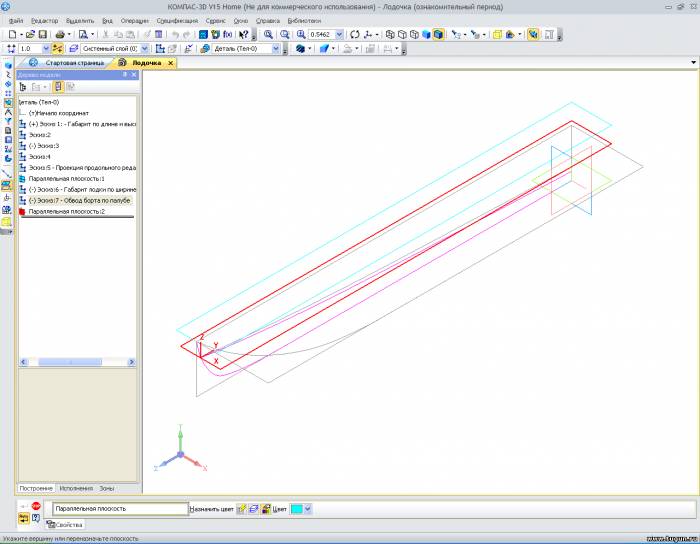Click the Print icon
This screenshot has height=544, width=700.
point(60,34)
